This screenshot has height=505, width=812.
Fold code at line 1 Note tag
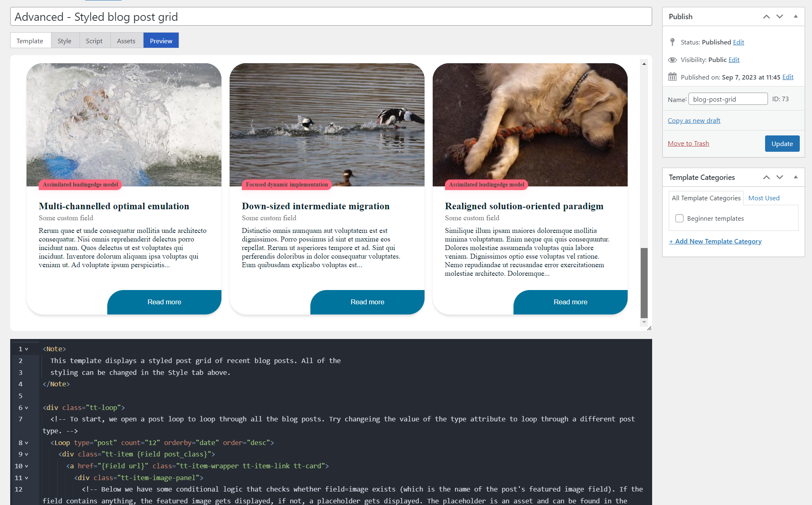[x=27, y=349]
